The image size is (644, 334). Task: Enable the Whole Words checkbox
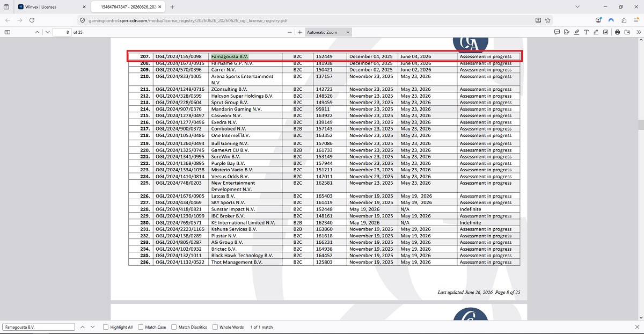click(215, 326)
